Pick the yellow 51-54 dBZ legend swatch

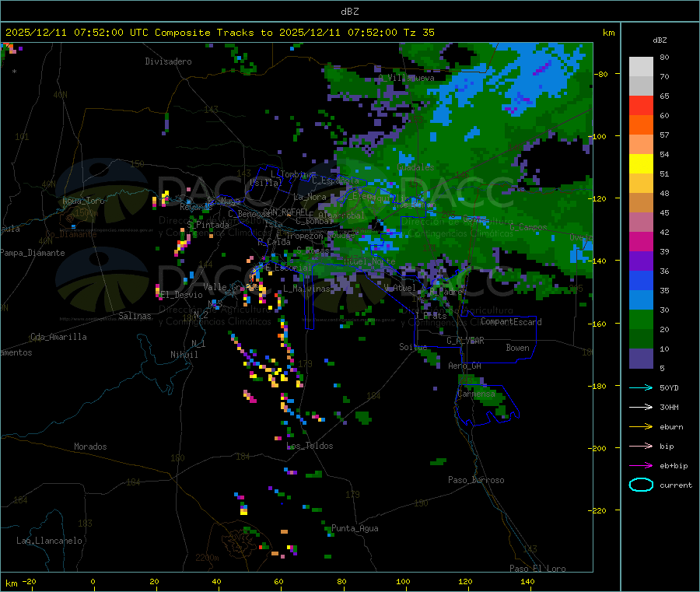pyautogui.click(x=641, y=164)
